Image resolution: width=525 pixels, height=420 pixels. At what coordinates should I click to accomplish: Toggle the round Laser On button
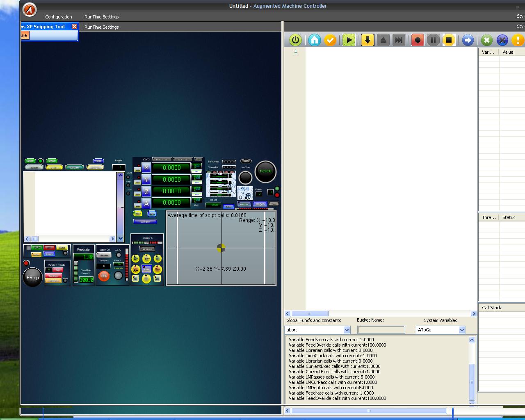pyautogui.click(x=118, y=276)
